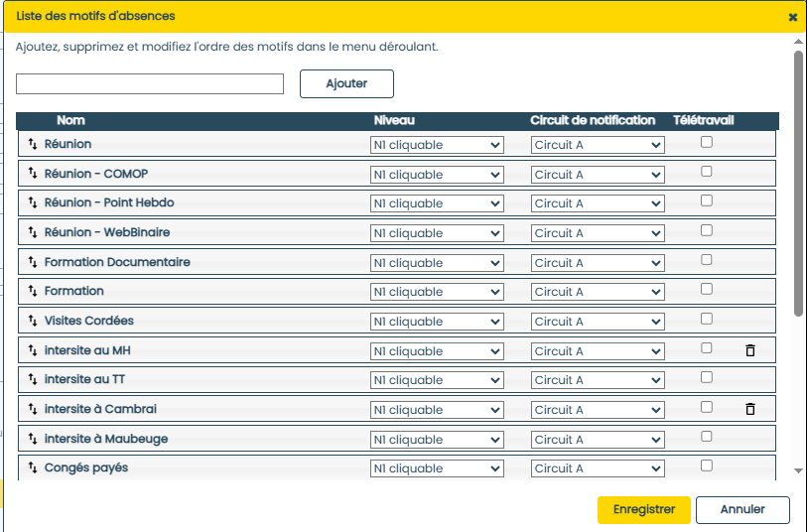This screenshot has height=532, width=807.
Task: Click trash icon for intersite à Cambrai
Action: coord(750,409)
